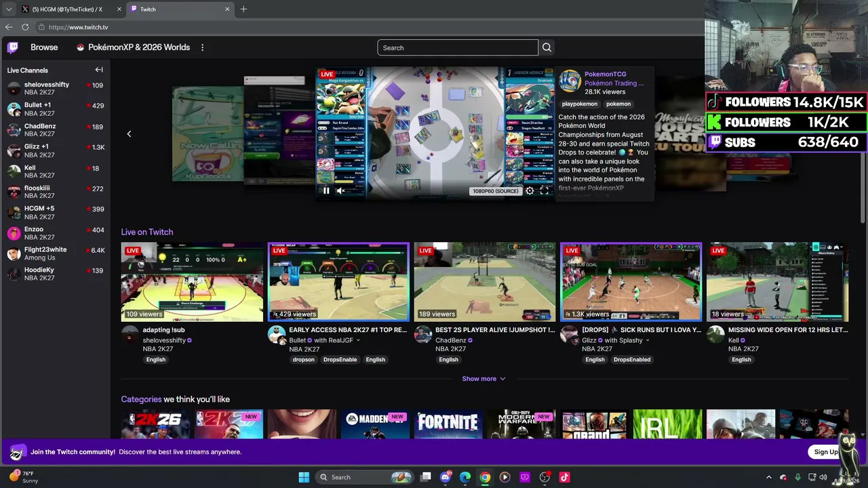
Task: Open the Kell stream thumbnail
Action: click(x=778, y=282)
